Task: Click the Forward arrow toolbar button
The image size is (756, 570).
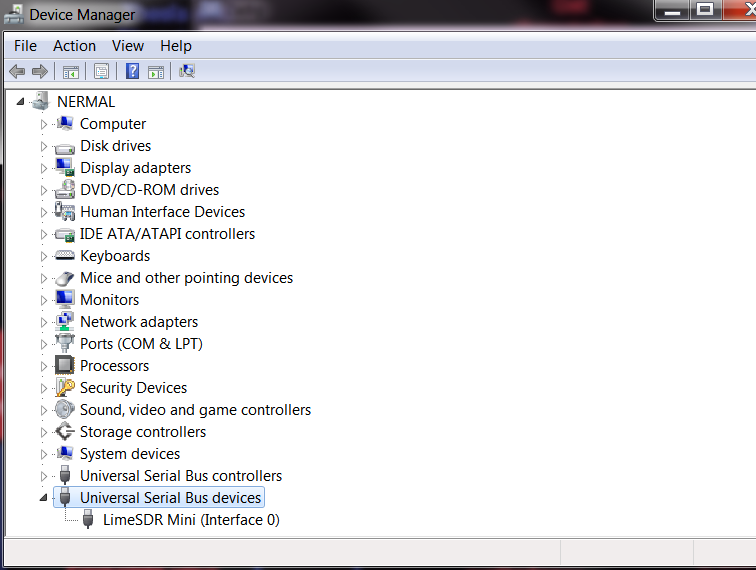Action: coord(40,72)
